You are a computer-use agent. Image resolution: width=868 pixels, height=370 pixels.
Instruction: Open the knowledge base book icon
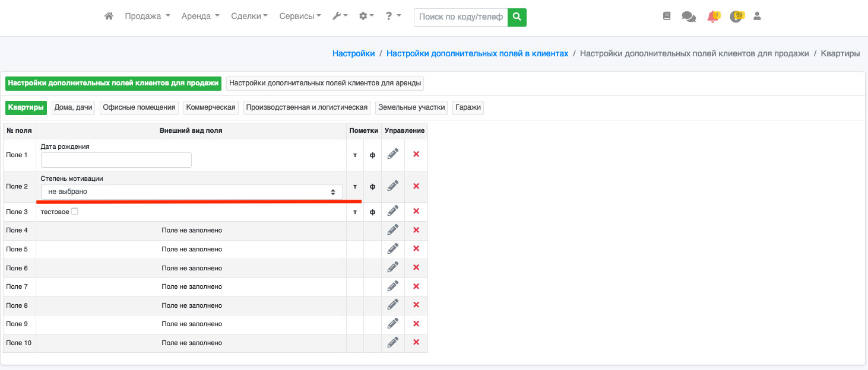click(667, 17)
